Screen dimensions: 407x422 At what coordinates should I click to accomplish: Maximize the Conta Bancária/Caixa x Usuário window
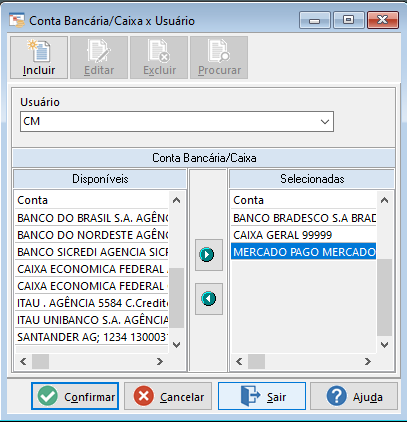tap(349, 20)
